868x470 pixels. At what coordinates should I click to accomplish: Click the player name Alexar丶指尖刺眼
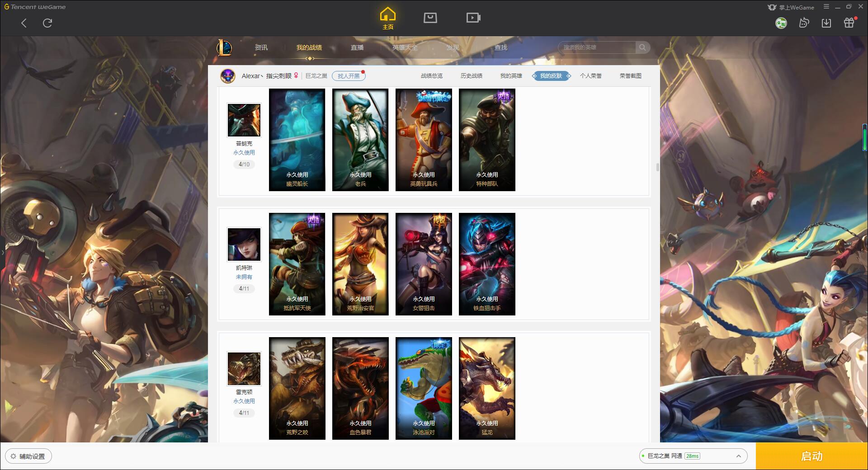click(x=267, y=76)
